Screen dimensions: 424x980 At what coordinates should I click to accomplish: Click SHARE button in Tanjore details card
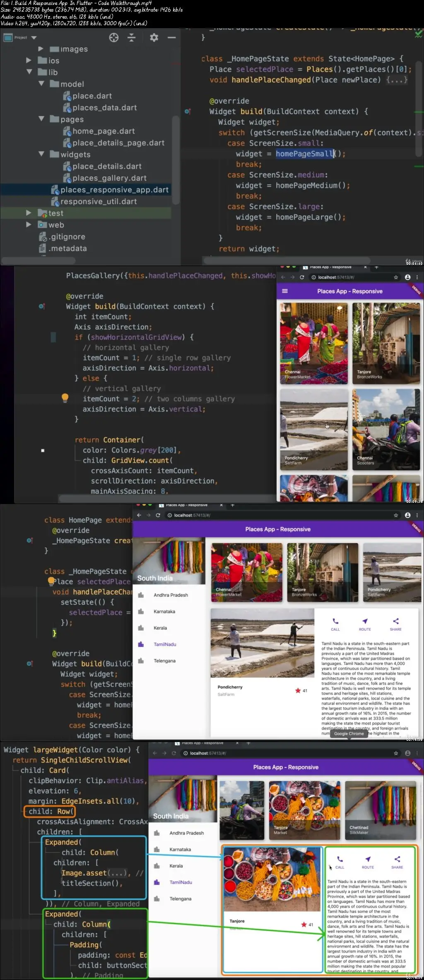(397, 862)
